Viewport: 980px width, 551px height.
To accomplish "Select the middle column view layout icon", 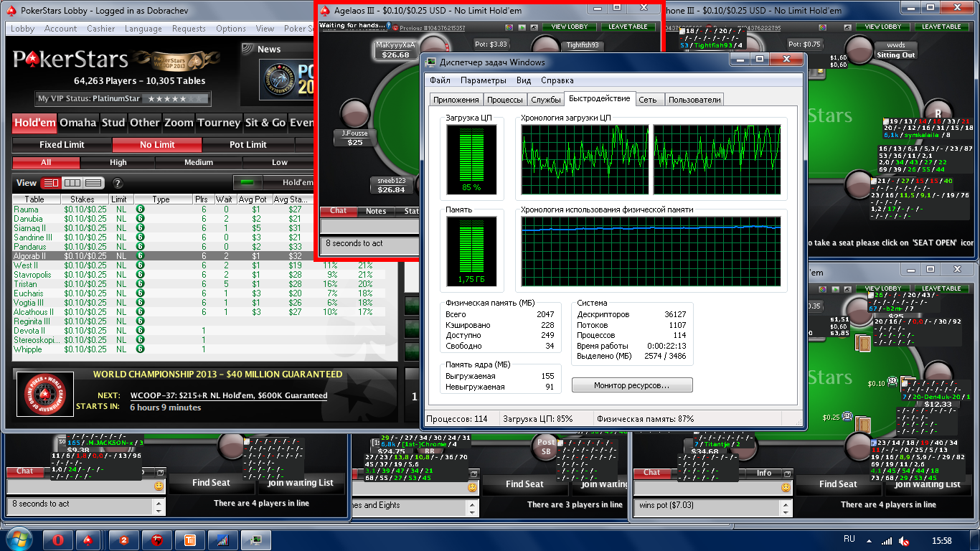I will click(72, 183).
